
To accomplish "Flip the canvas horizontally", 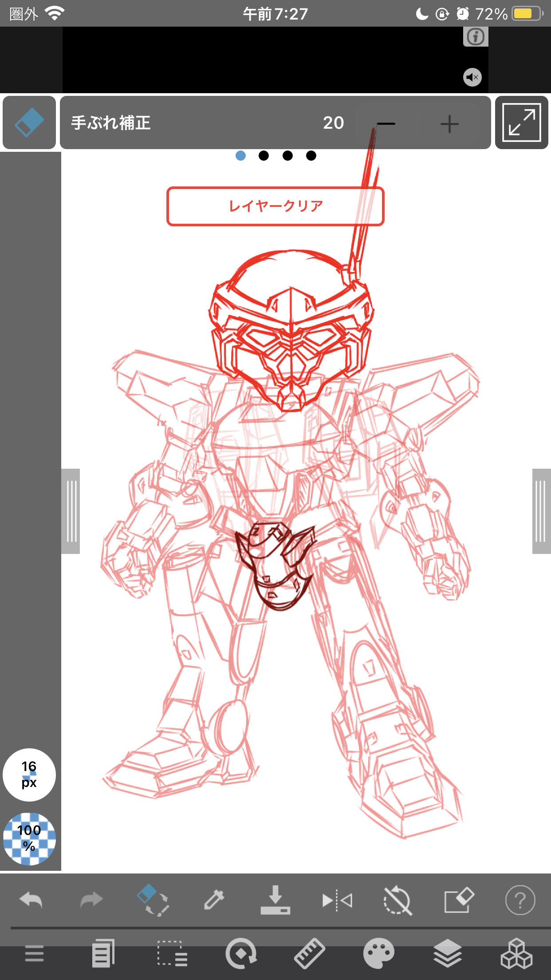I will click(x=337, y=901).
